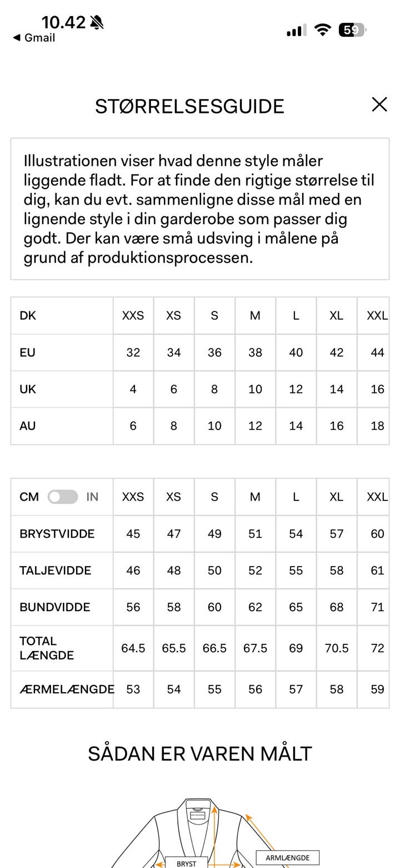Tap the cellular signal strength icon

tap(296, 31)
